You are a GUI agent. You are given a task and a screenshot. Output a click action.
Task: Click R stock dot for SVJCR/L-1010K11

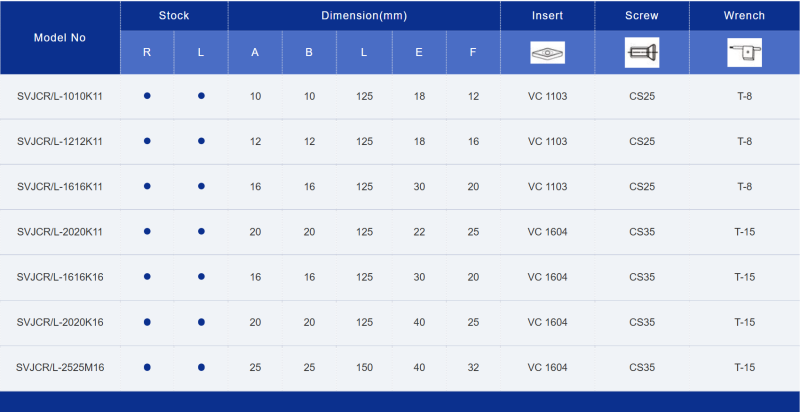pyautogui.click(x=147, y=96)
